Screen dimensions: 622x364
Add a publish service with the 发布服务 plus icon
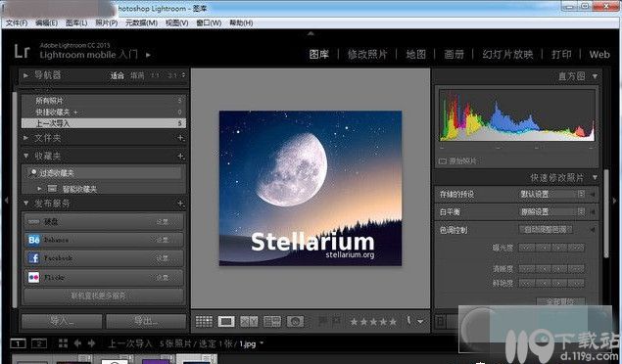click(181, 204)
